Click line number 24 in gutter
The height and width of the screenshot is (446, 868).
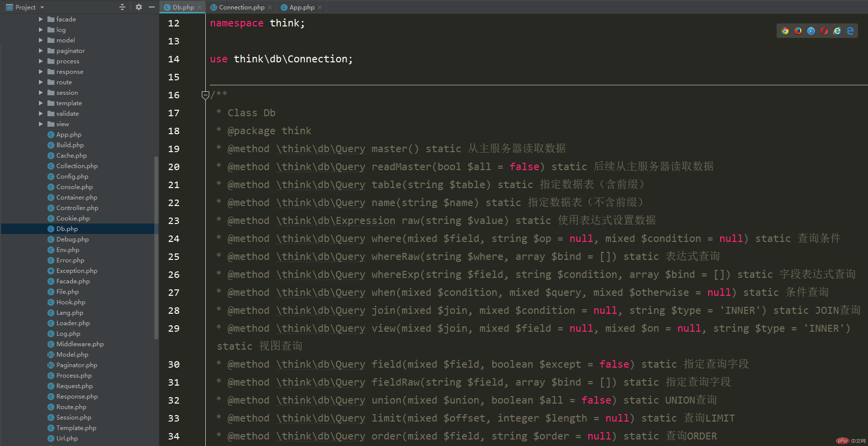(x=173, y=239)
